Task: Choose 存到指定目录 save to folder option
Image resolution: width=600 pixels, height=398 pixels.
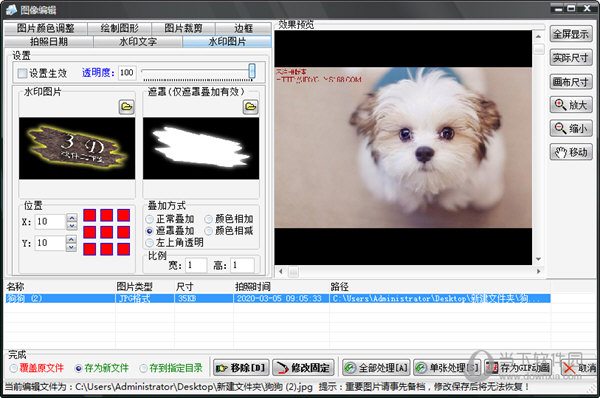Action: (144, 368)
